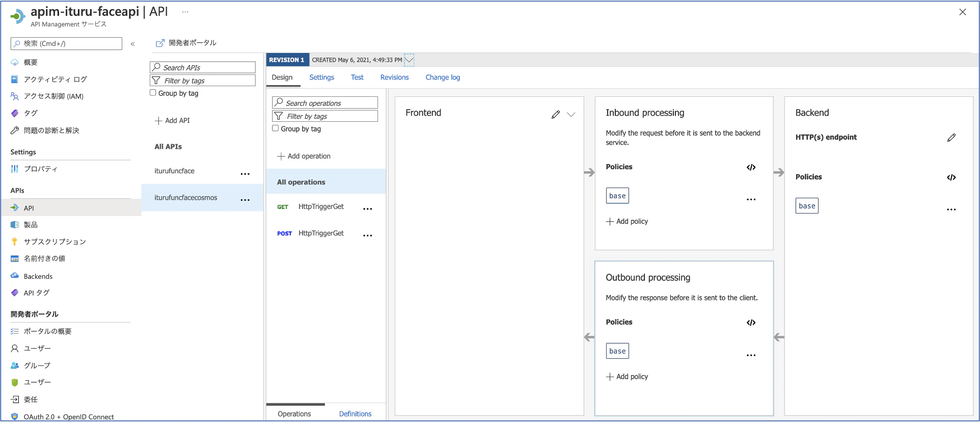Open the Revisions tab
Screen dimensions: 980x422
pos(395,77)
